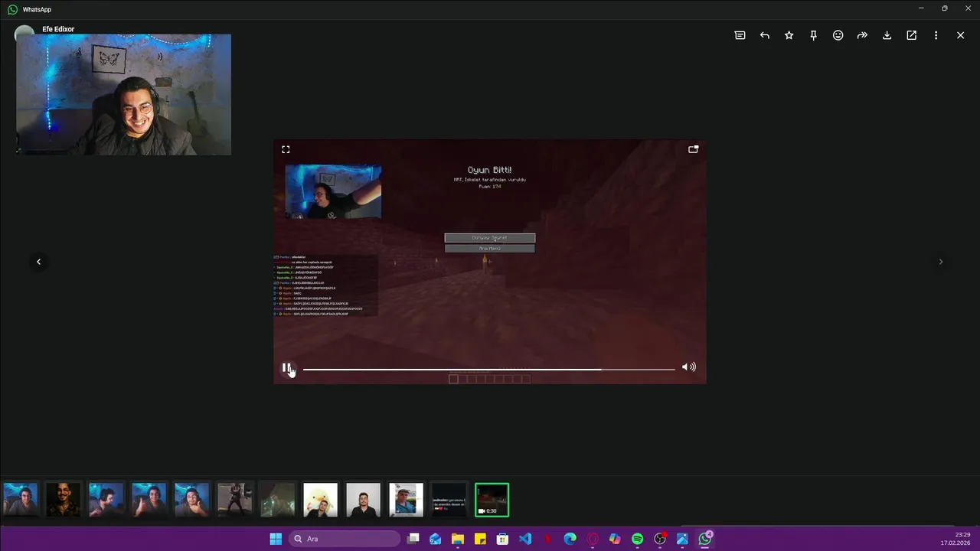
Task: Select the 0:30 video thumbnail
Action: tap(492, 500)
